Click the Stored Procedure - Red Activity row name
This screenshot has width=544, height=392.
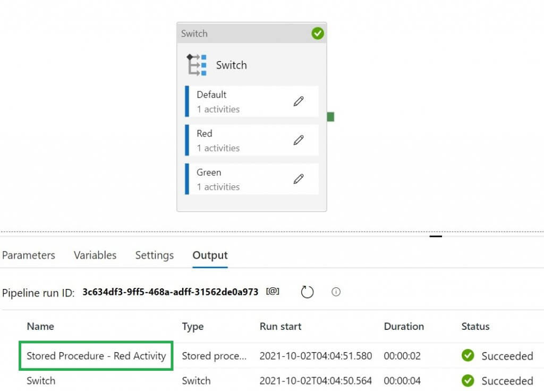pyautogui.click(x=96, y=356)
